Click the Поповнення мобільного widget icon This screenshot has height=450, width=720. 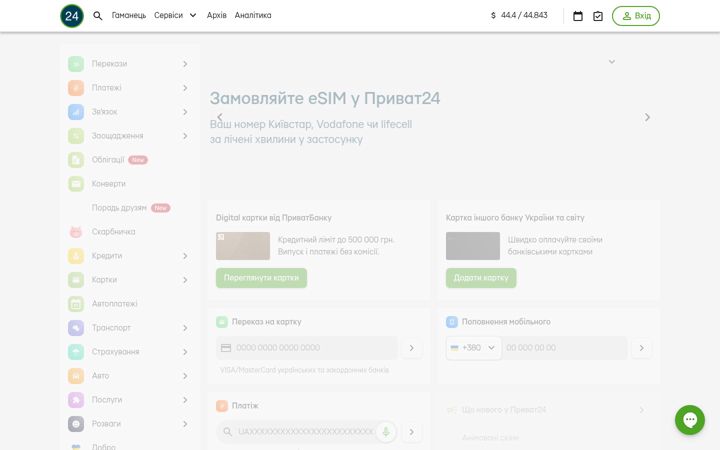click(x=452, y=322)
